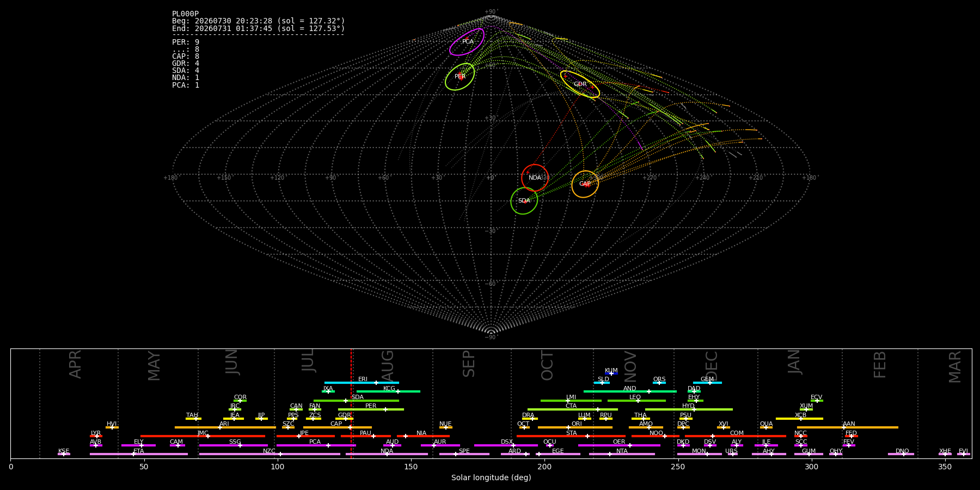Screen dimensions: 980x490
Task: Click the 'NDA: 1' count in the legend
Action: [x=186, y=78]
